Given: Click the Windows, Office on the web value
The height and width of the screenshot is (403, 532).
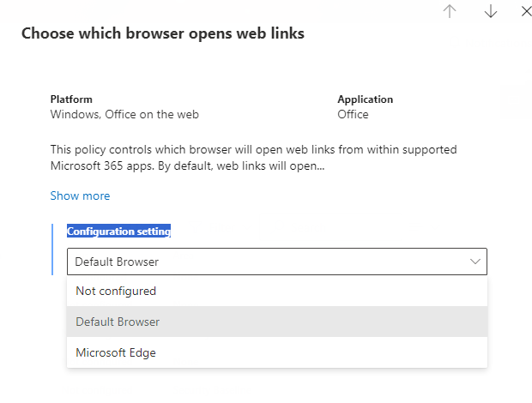Looking at the screenshot, I should tap(124, 114).
